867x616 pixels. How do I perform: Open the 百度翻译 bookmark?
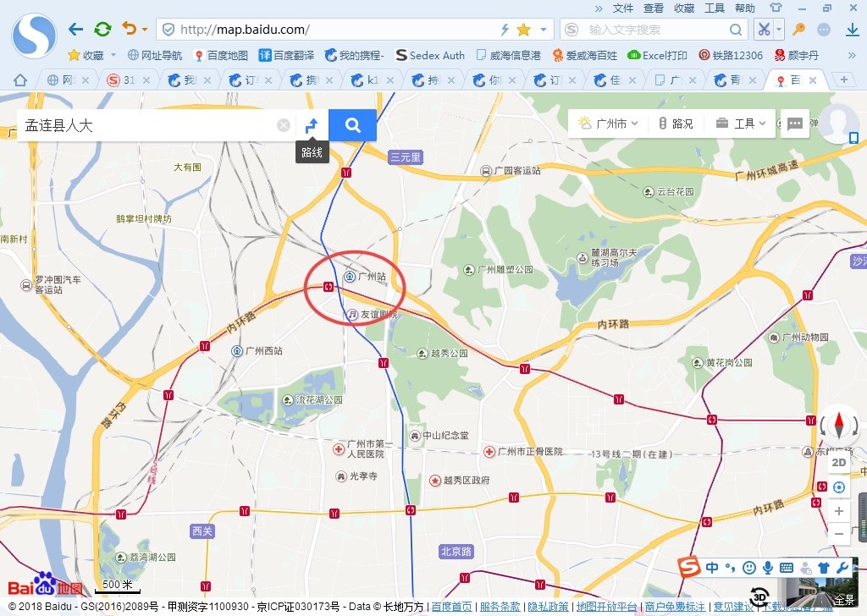point(286,55)
